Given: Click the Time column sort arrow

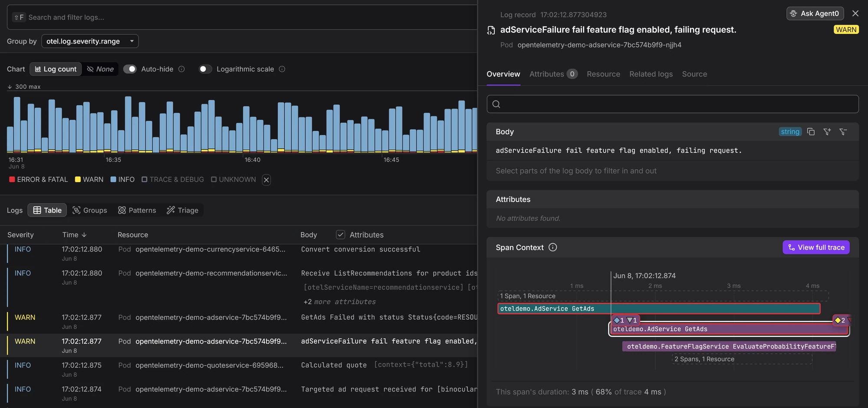Looking at the screenshot, I should 84,235.
